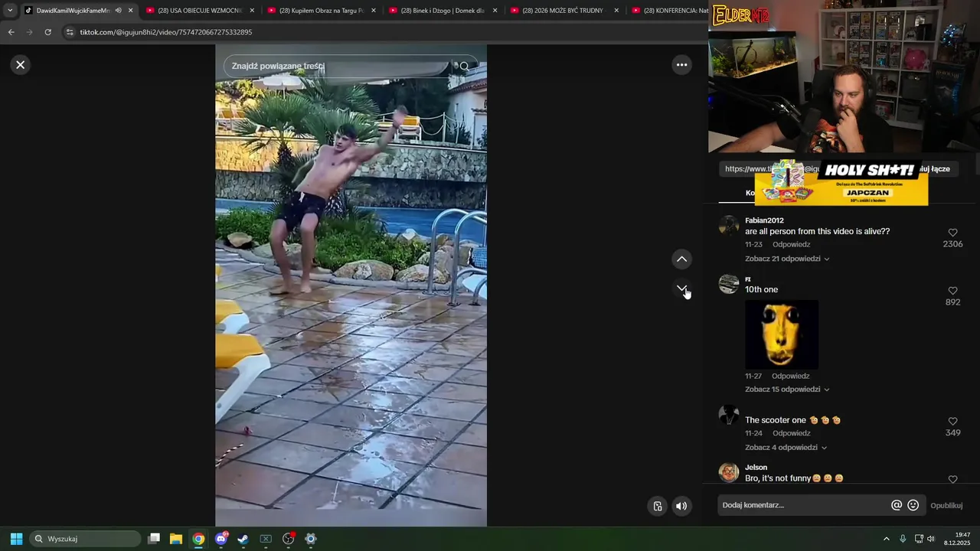
Task: Open the three-dot more options menu
Action: click(x=681, y=65)
